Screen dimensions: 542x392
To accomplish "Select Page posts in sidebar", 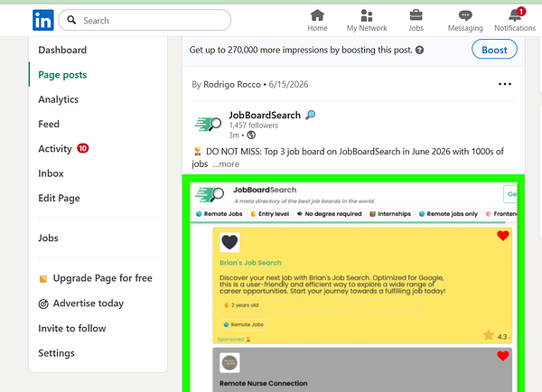I will pos(62,75).
